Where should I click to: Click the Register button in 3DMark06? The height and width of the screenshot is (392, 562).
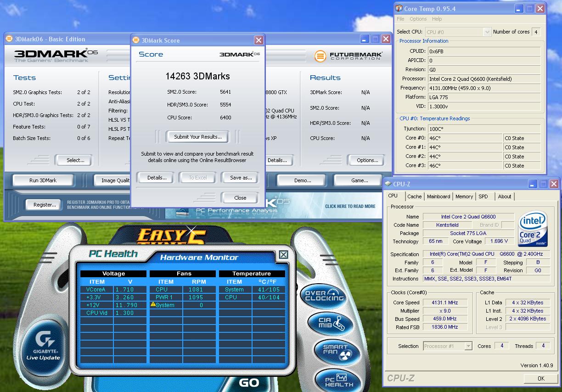45,205
